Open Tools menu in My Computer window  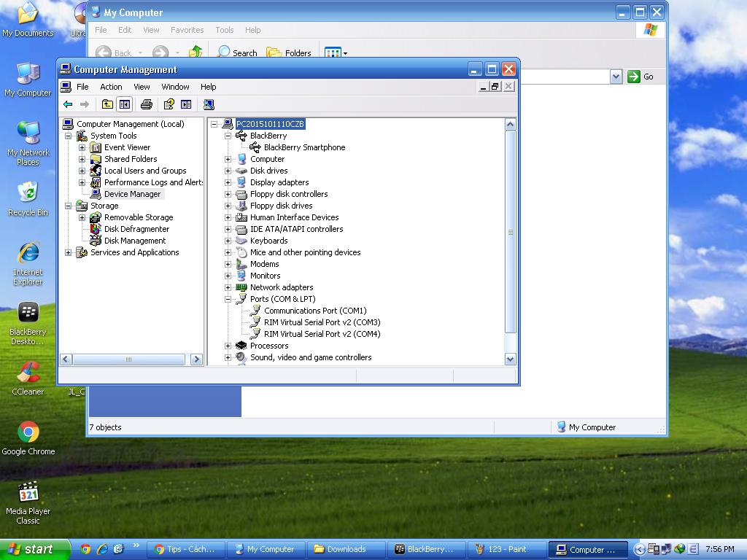coord(225,29)
